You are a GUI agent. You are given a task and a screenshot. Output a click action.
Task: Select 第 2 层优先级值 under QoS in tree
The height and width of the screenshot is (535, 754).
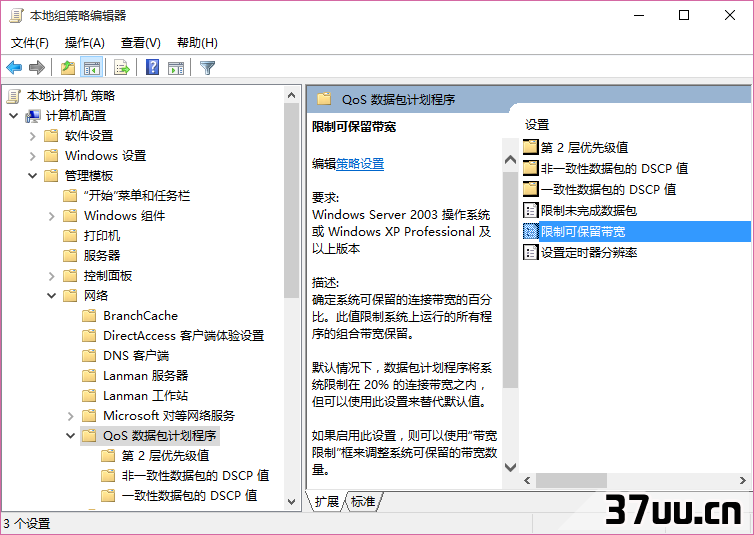[x=165, y=456]
